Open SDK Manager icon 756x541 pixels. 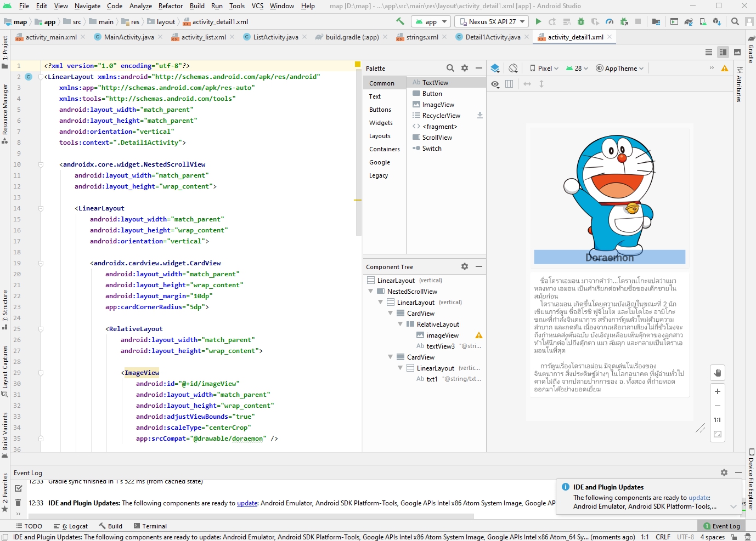pos(717,21)
